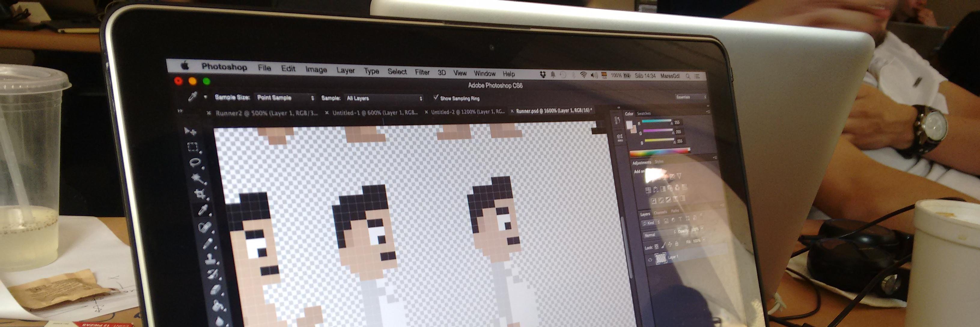Screen dimensions: 980x327
Task: Toggle lock transparent pixels button
Action: [656, 246]
